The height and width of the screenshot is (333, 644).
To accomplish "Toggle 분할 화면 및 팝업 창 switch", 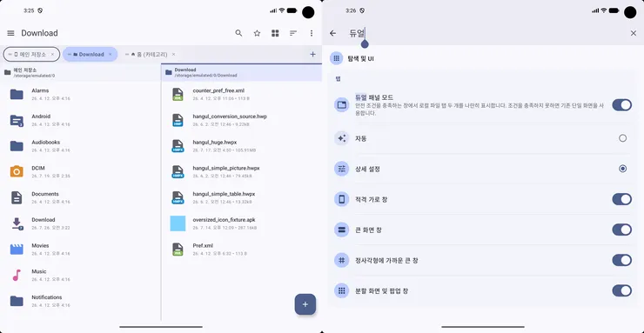I will [x=622, y=290].
